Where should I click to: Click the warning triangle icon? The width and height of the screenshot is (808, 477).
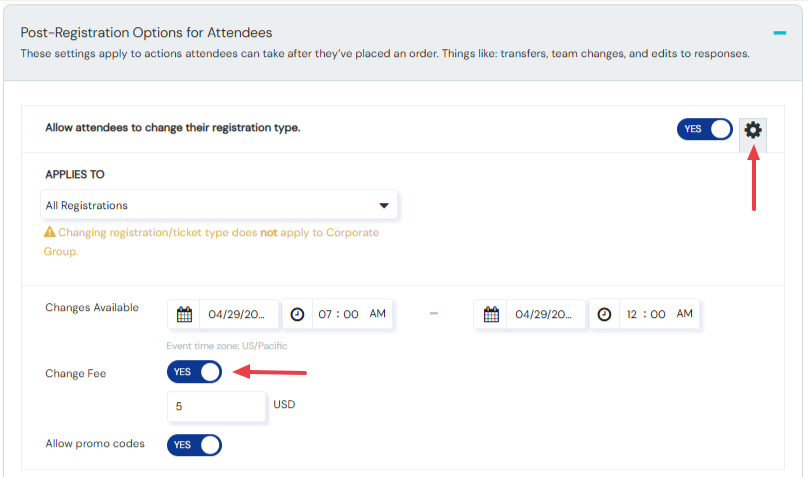pyautogui.click(x=49, y=232)
